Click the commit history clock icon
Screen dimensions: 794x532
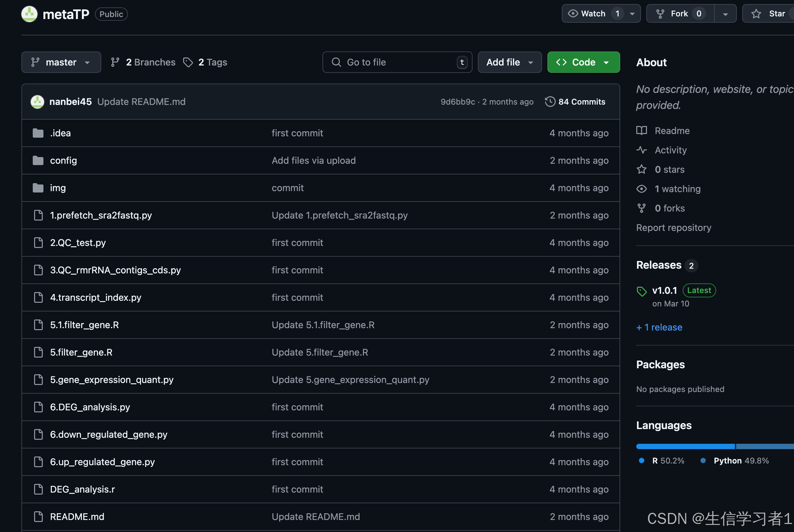point(550,102)
